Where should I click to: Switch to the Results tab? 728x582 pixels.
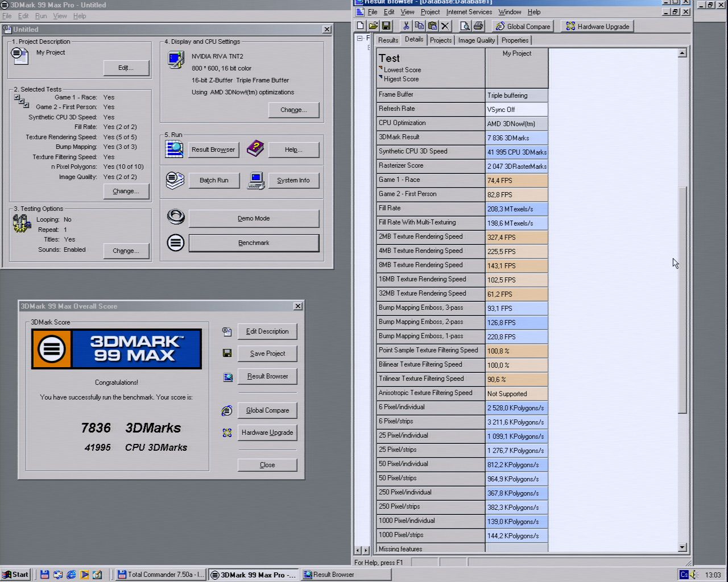388,40
